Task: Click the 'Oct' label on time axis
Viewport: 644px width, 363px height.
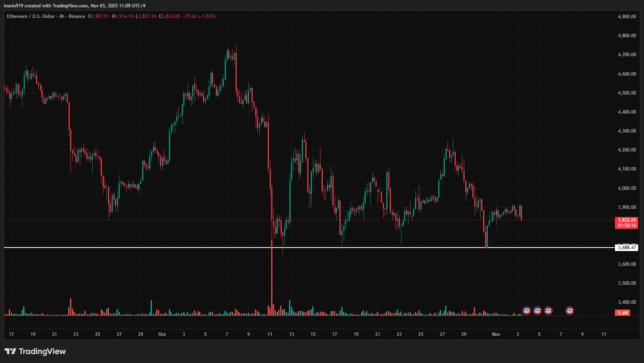Action: pyautogui.click(x=162, y=334)
